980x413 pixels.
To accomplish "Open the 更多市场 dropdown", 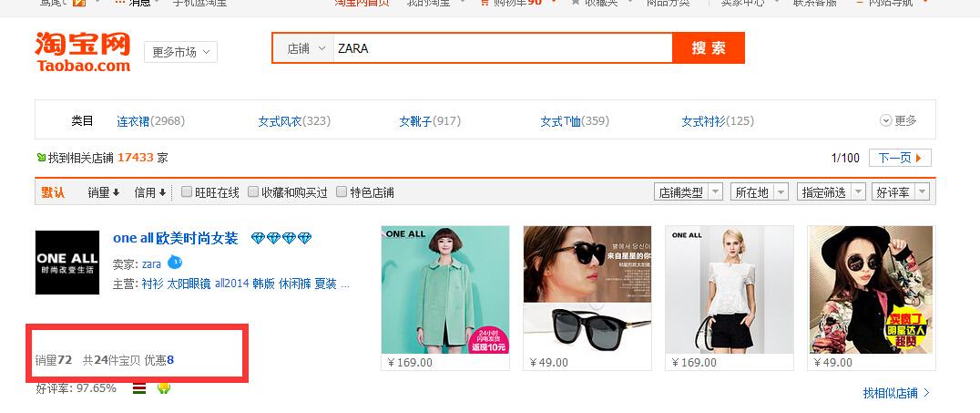I will (180, 52).
